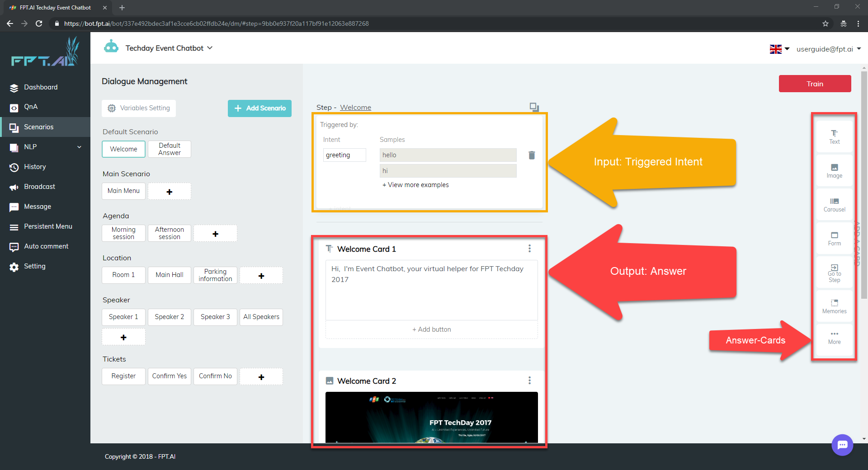
Task: Add a Carousel answer card
Action: tap(834, 205)
